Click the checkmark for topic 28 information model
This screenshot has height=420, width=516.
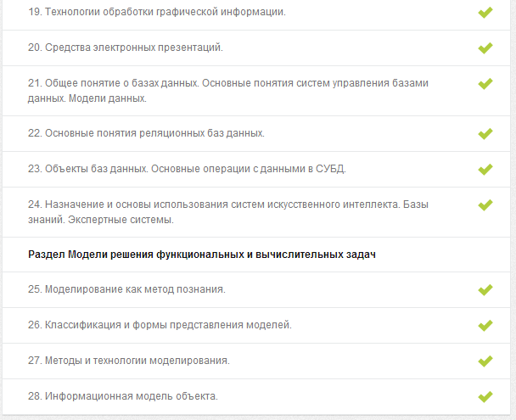tap(485, 396)
